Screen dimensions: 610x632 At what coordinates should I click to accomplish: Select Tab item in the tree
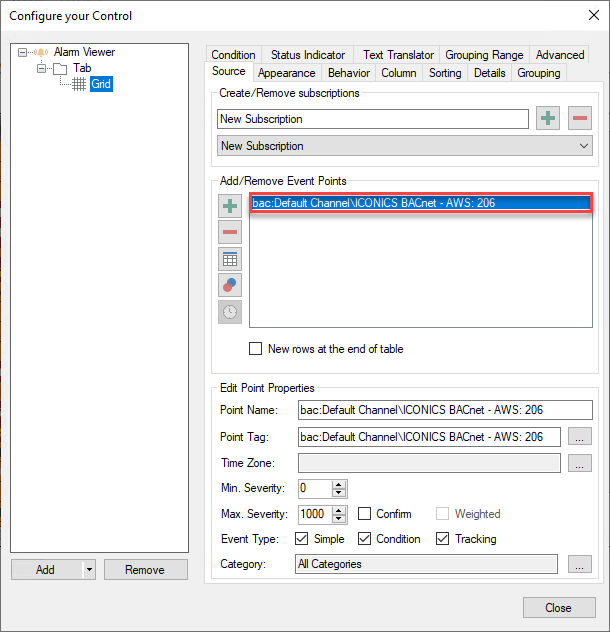point(82,68)
